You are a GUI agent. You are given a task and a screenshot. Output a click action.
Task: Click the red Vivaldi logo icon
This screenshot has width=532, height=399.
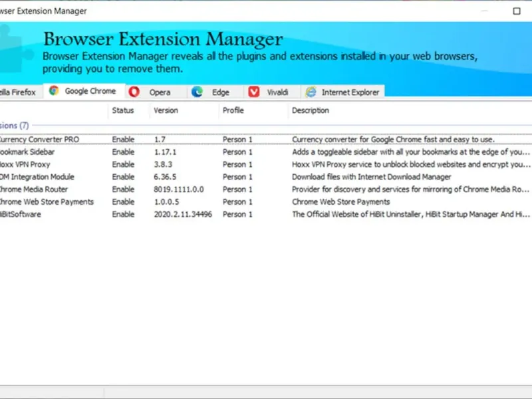tap(254, 92)
